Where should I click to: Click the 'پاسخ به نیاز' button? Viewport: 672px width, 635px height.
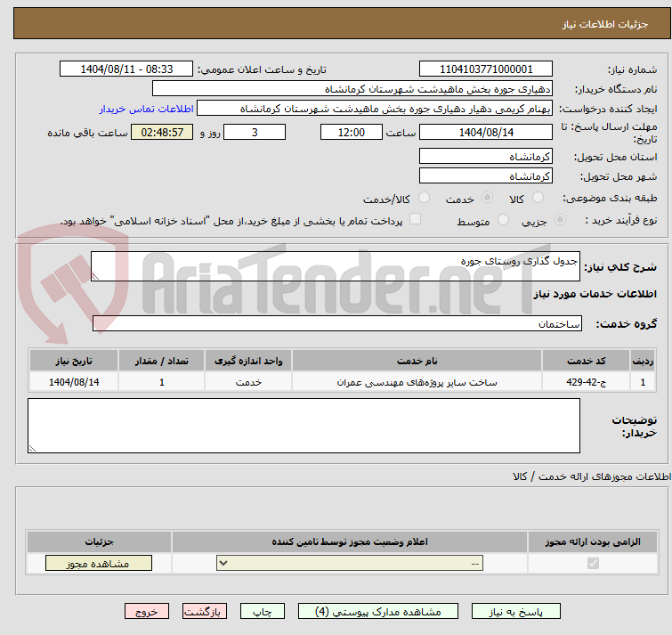[x=516, y=612]
